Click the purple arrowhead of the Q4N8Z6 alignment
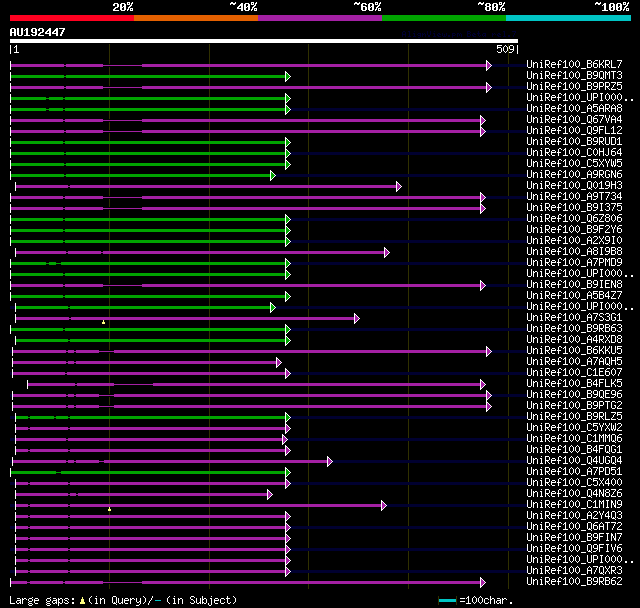The height and width of the screenshot is (608, 640). click(270, 495)
